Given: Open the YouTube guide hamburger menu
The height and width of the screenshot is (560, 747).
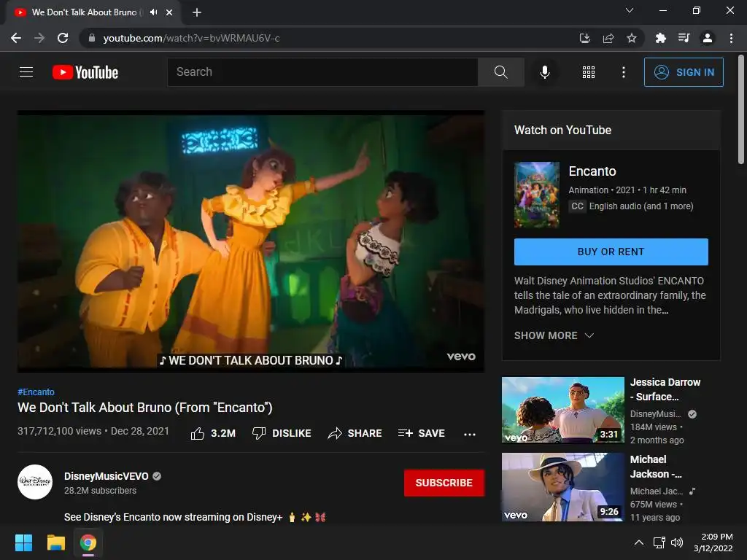Looking at the screenshot, I should 26,72.
